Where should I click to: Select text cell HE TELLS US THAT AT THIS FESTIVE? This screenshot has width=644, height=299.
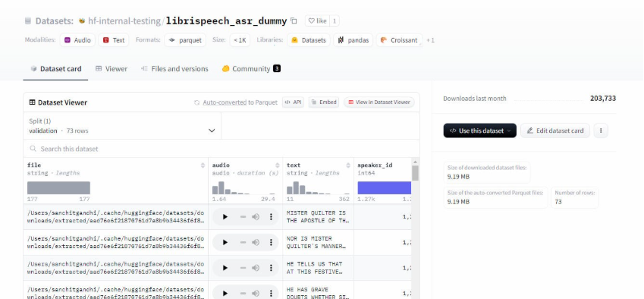coord(318,268)
